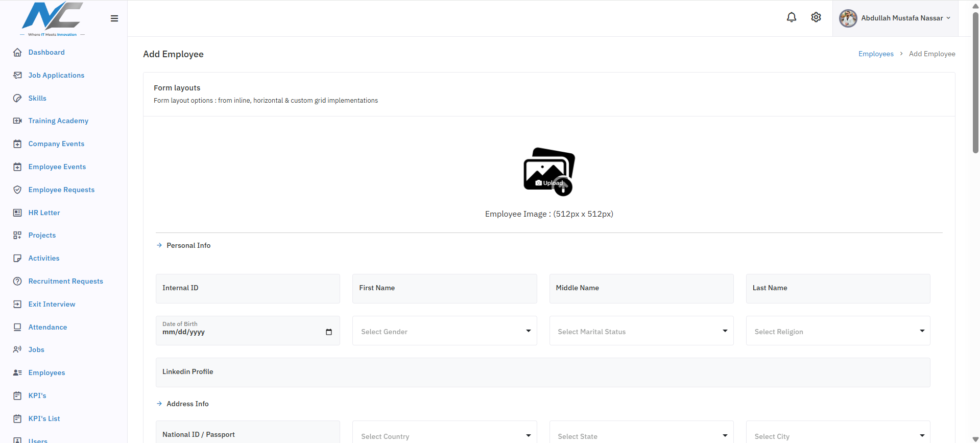This screenshot has height=443, width=980.
Task: Click the Employee Requests shield icon
Action: (17, 190)
